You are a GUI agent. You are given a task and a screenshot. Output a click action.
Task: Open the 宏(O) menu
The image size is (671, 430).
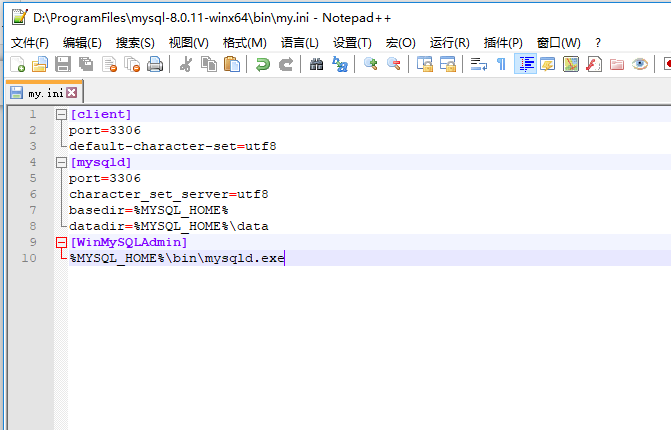tap(400, 43)
